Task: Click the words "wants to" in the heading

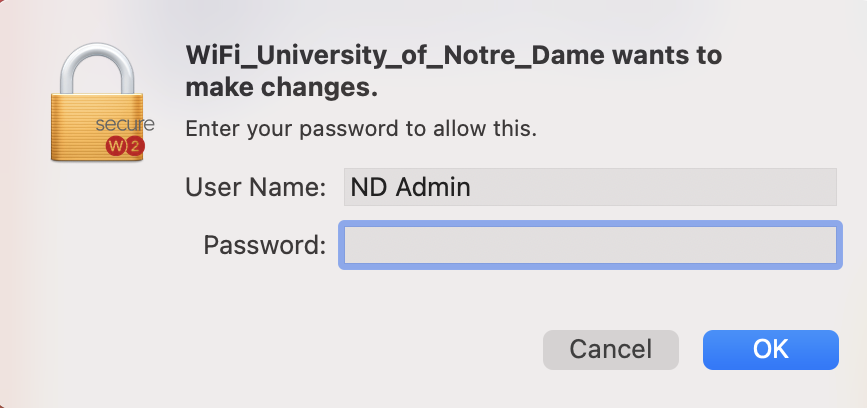Action: [x=668, y=56]
